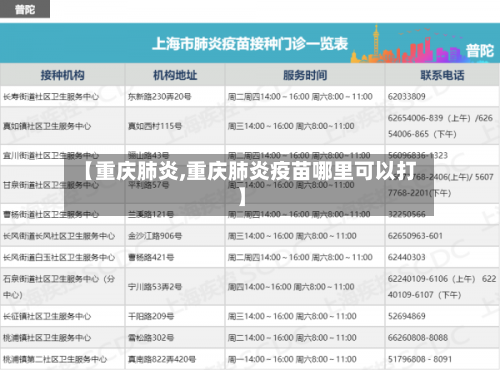Click the 普陀 label beside the skyline graphic
The width and height of the screenshot is (500, 370).
pyautogui.click(x=479, y=51)
